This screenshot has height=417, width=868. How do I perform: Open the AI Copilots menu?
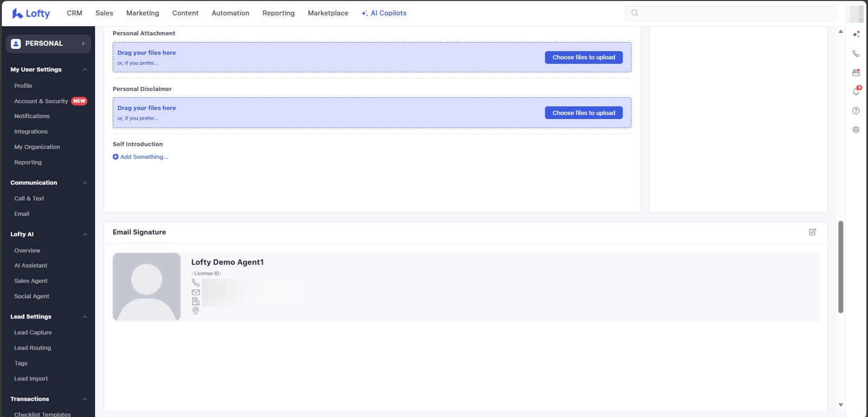click(x=384, y=13)
